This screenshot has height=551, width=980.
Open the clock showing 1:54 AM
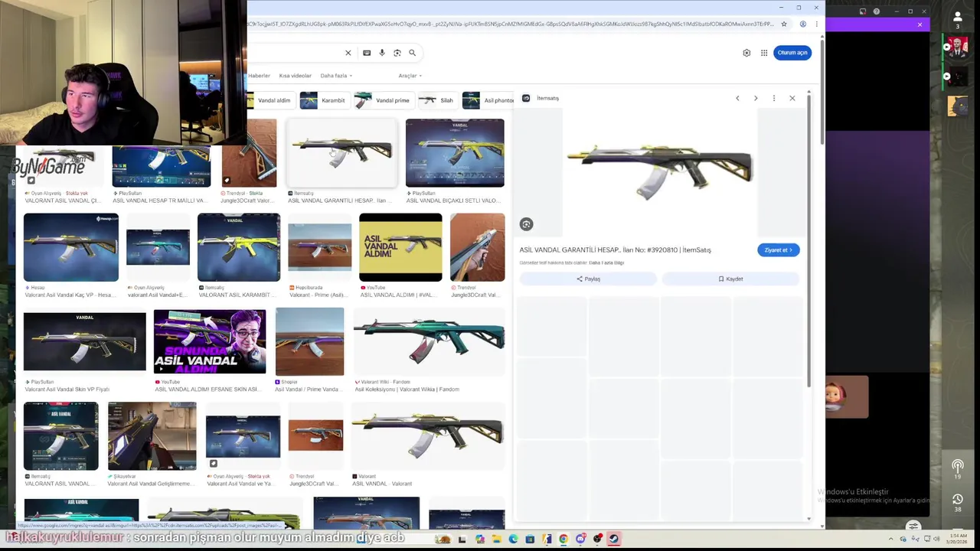[x=957, y=538]
